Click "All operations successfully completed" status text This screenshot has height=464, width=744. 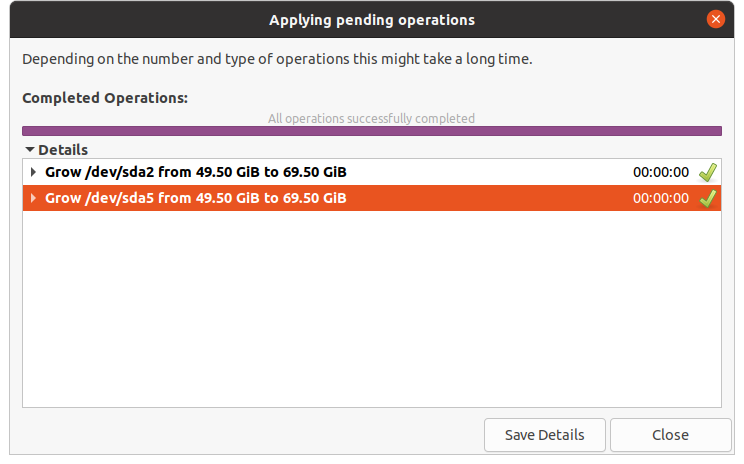[x=371, y=118]
